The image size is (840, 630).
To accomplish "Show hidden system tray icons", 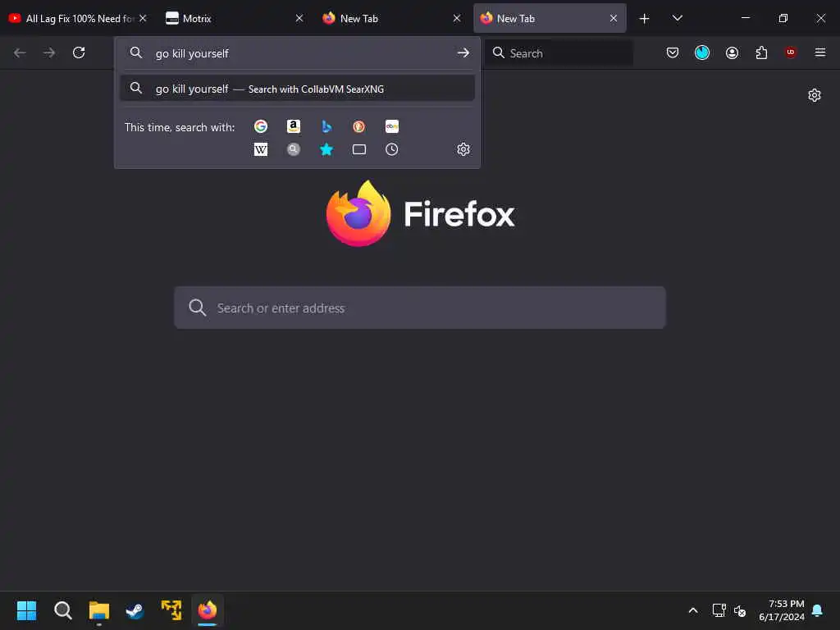I will 692,610.
